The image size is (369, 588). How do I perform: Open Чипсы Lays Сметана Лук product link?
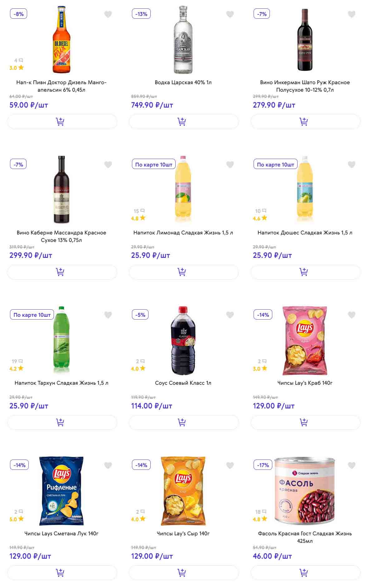(x=61, y=533)
